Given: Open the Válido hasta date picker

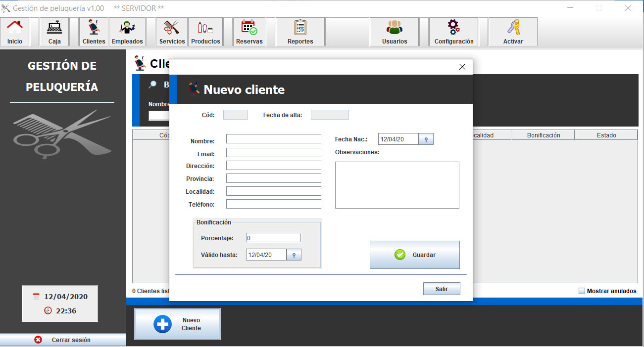Looking at the screenshot, I should click(294, 255).
